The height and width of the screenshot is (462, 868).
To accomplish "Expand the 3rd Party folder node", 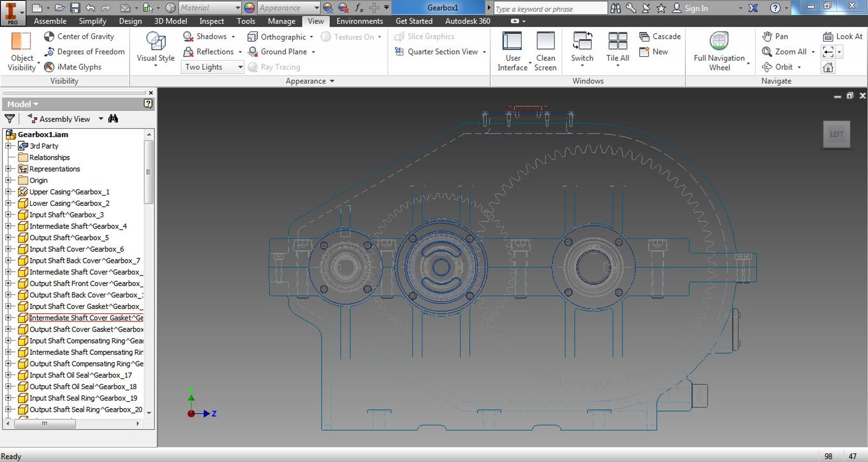I will (x=8, y=146).
